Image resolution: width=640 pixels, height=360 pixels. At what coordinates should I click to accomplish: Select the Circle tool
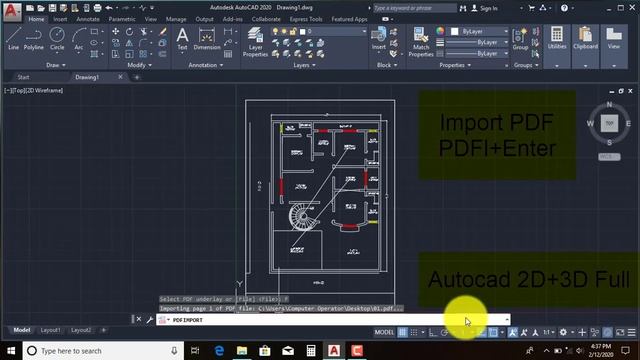pyautogui.click(x=57, y=39)
